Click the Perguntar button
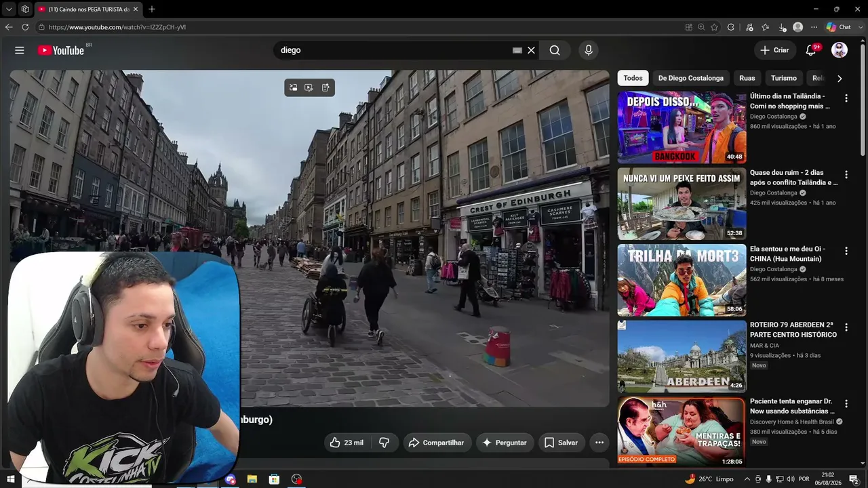The width and height of the screenshot is (868, 488). point(505,443)
